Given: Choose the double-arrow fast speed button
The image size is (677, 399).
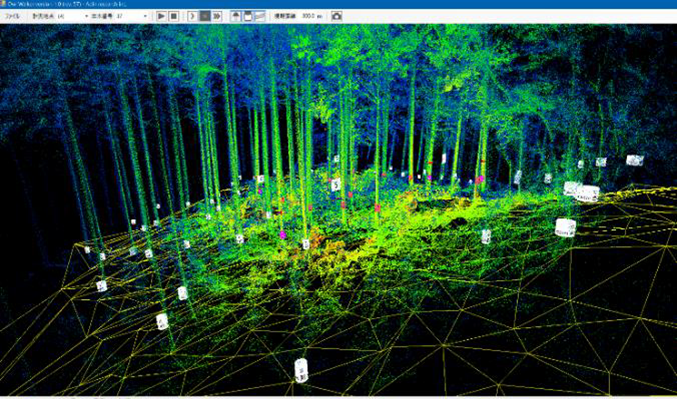Looking at the screenshot, I should coord(217,16).
